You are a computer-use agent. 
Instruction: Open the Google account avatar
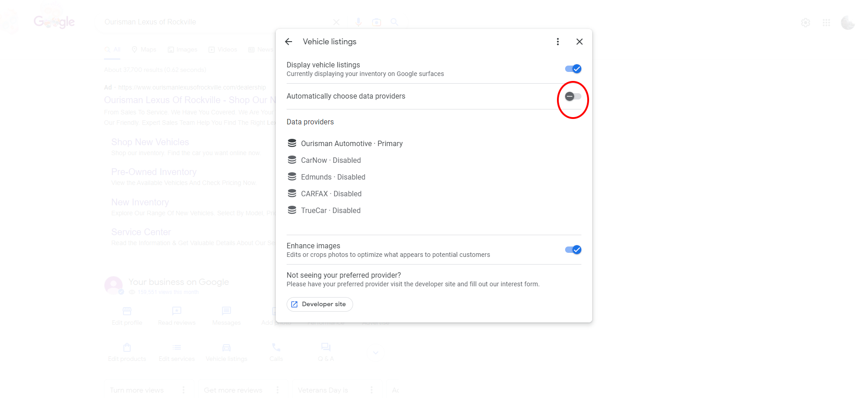(848, 23)
